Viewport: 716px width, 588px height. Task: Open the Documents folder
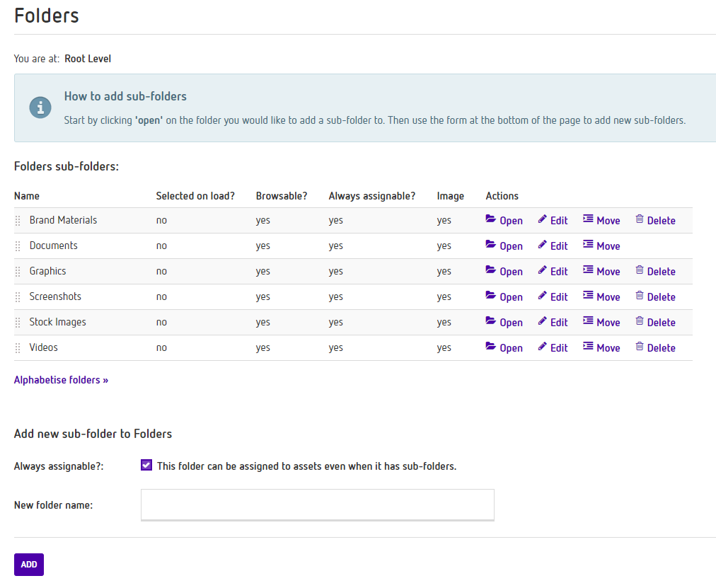click(x=504, y=246)
